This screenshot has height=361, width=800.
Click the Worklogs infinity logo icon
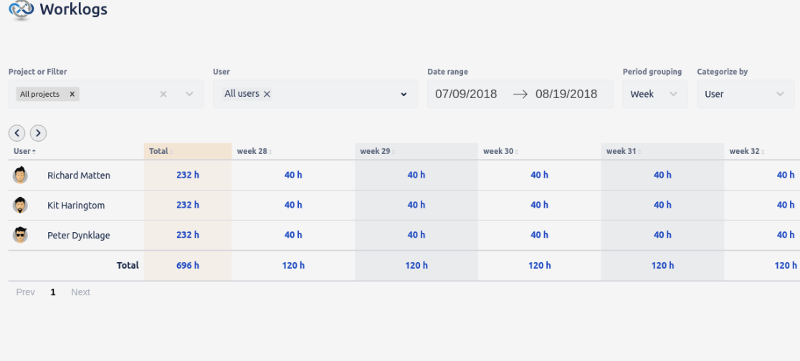pos(21,10)
